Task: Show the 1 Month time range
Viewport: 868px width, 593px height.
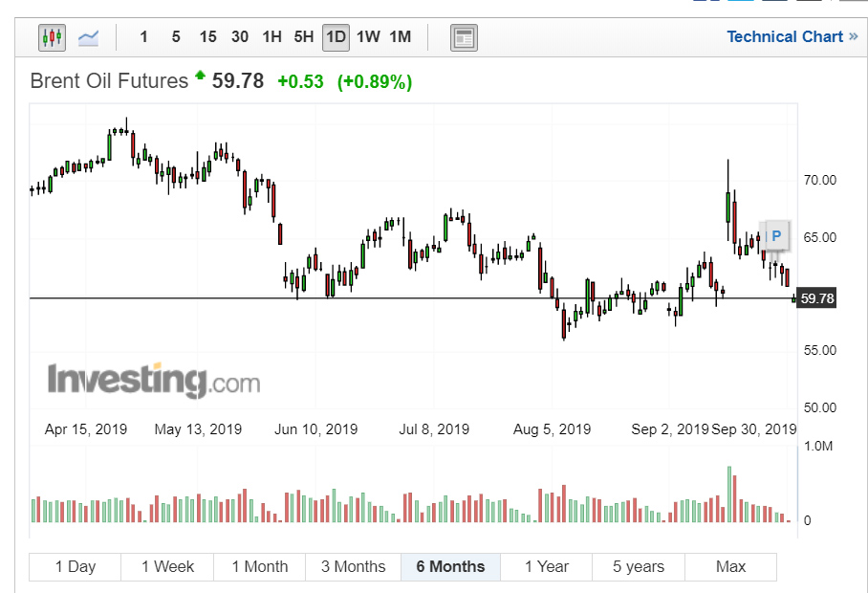Action: [x=259, y=566]
